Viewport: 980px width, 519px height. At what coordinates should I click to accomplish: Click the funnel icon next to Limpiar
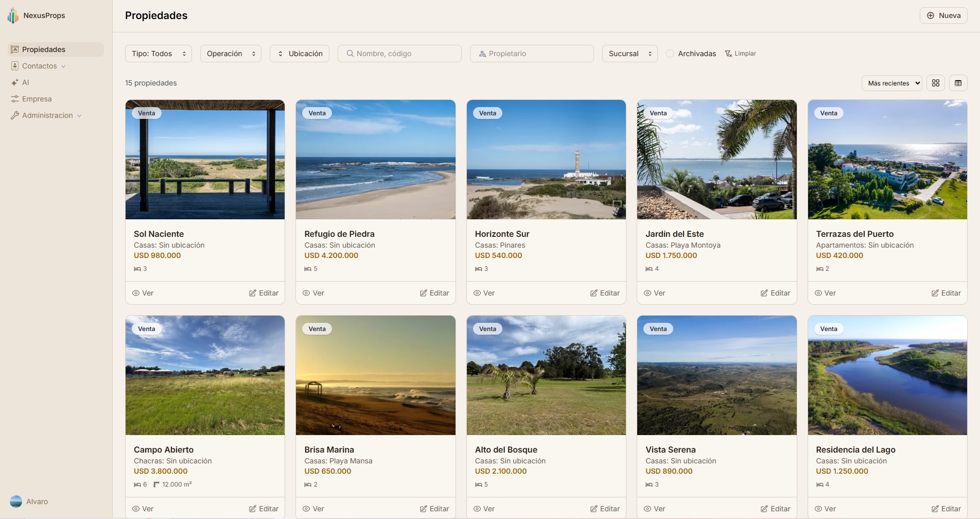pos(728,53)
